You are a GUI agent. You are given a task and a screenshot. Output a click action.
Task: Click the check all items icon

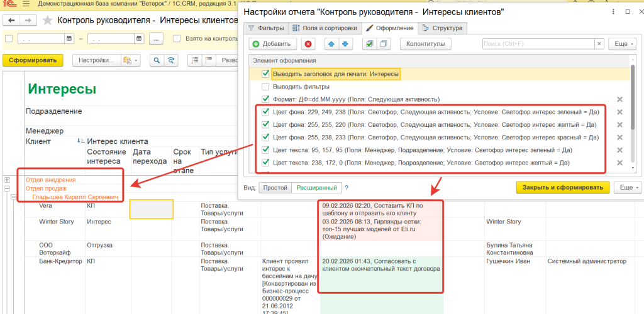click(x=369, y=44)
